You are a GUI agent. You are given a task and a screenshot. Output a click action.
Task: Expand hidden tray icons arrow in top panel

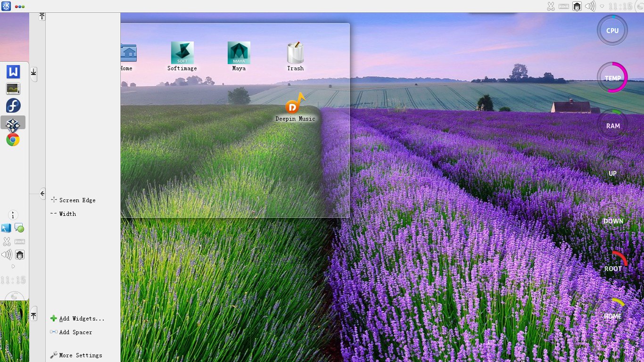[x=602, y=7]
